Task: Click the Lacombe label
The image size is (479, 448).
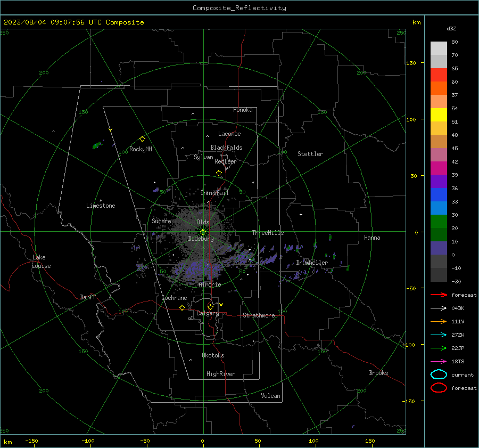Action: point(229,134)
